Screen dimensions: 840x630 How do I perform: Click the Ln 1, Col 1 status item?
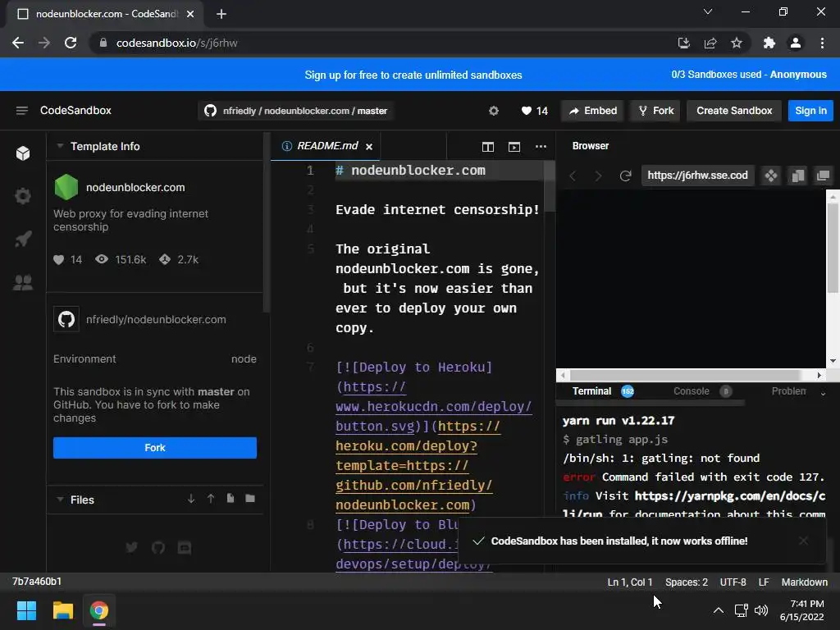tap(630, 582)
